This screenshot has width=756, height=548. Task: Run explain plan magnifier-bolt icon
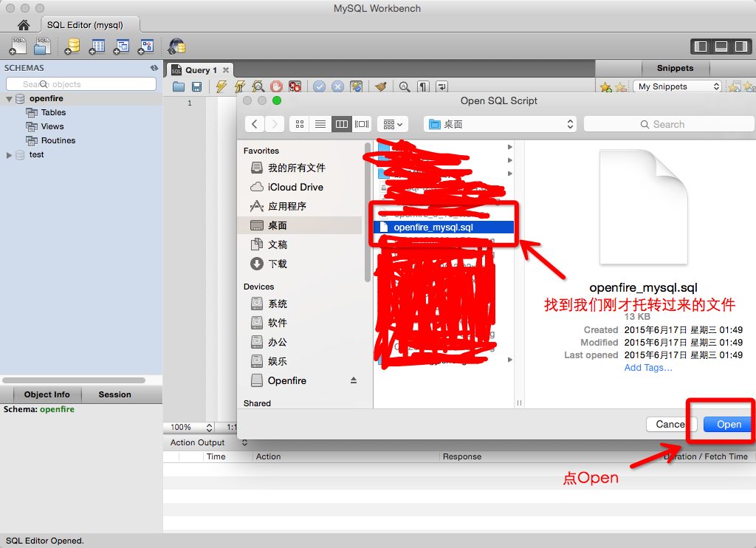(258, 86)
